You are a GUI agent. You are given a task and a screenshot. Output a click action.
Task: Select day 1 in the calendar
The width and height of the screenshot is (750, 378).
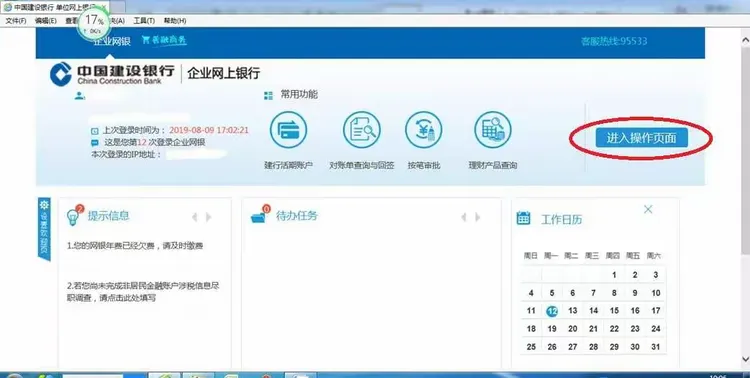614,275
